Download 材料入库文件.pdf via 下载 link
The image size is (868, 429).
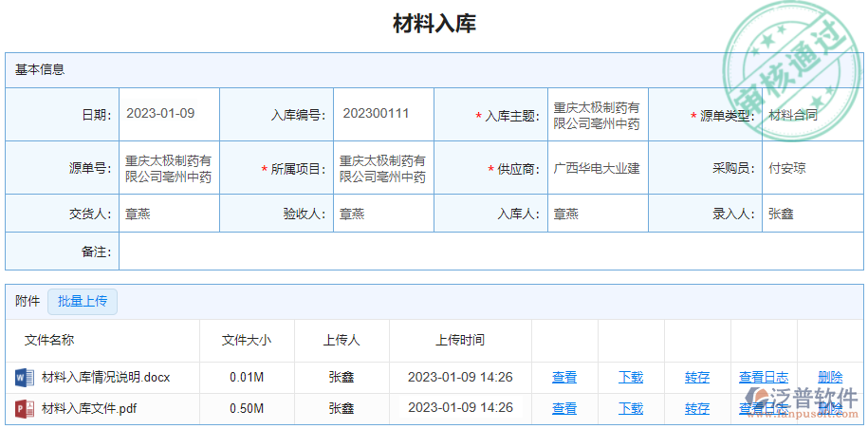[631, 408]
